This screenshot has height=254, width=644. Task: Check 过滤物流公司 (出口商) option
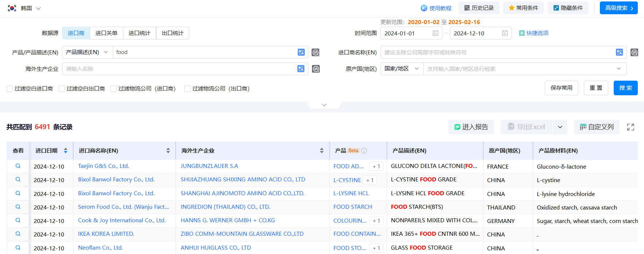pyautogui.click(x=188, y=89)
